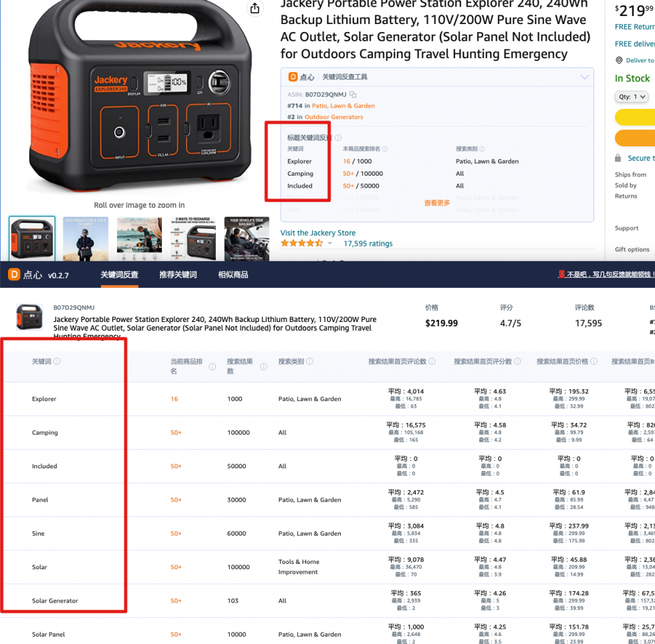The height and width of the screenshot is (644, 655).
Task: Click the info icon beside 搜索结果首页评论数
Action: click(432, 361)
